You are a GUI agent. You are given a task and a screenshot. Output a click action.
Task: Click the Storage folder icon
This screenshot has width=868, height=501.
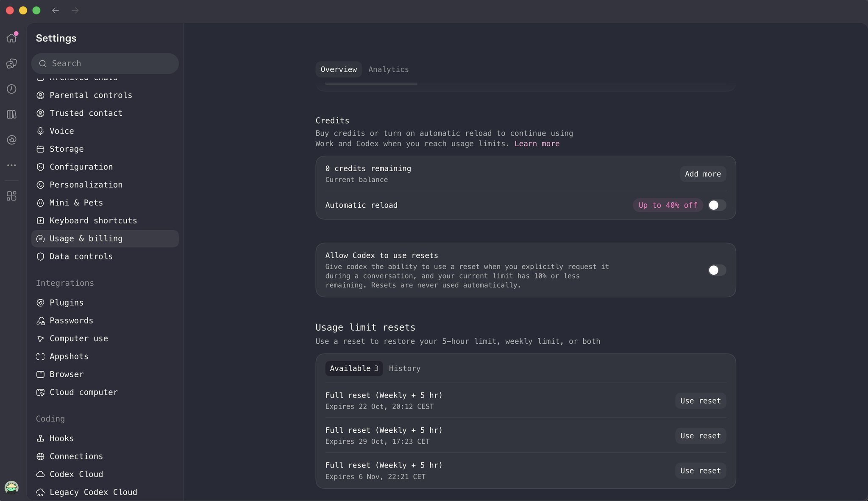40,149
